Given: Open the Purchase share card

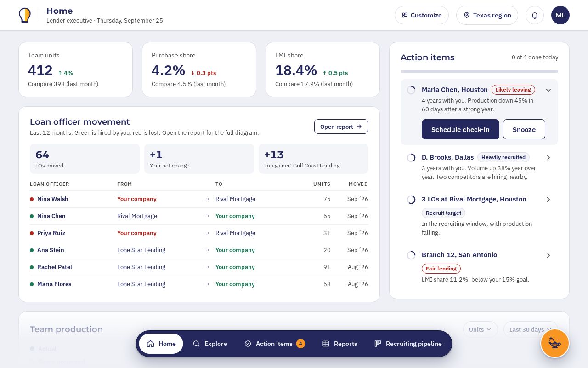Looking at the screenshot, I should 199,69.
